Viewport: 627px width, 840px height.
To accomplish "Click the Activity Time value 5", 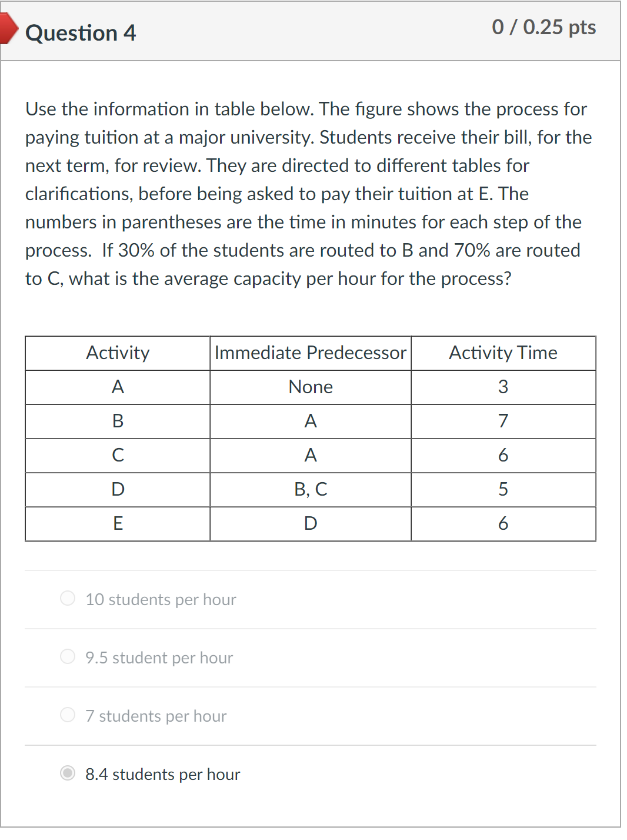I will (x=503, y=489).
